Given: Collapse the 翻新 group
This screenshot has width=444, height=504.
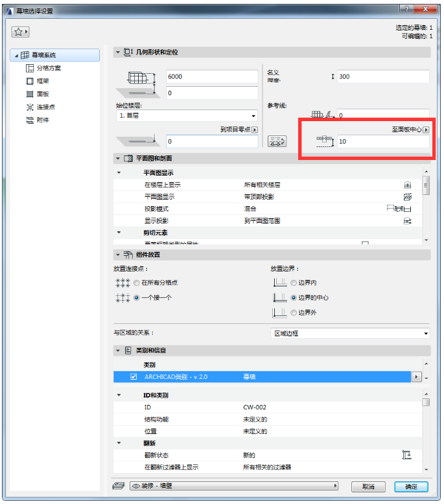Looking at the screenshot, I should (x=119, y=443).
